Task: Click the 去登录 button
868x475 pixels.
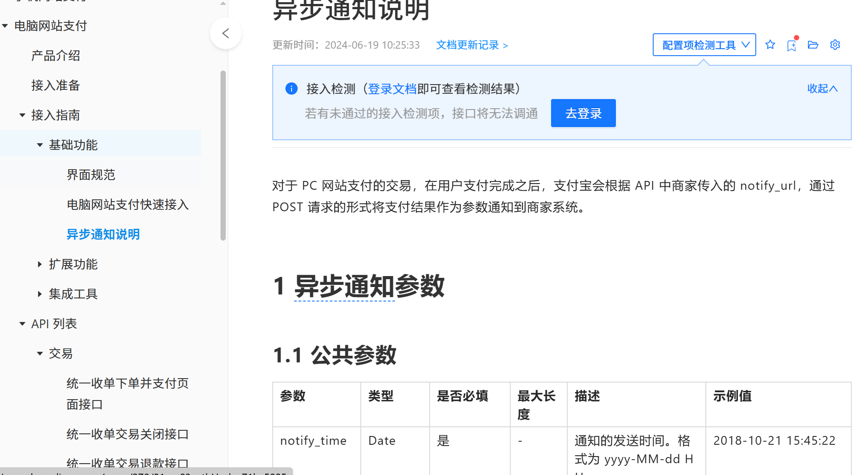Action: 583,113
